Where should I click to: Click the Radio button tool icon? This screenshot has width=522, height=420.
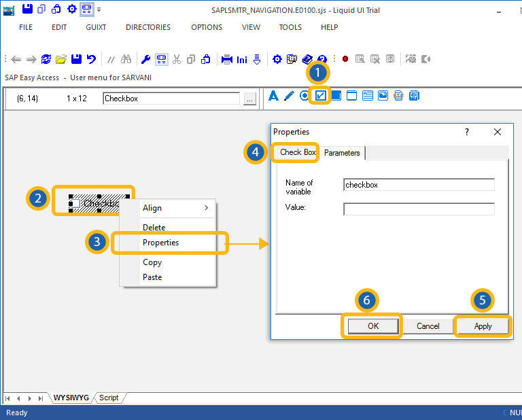304,96
